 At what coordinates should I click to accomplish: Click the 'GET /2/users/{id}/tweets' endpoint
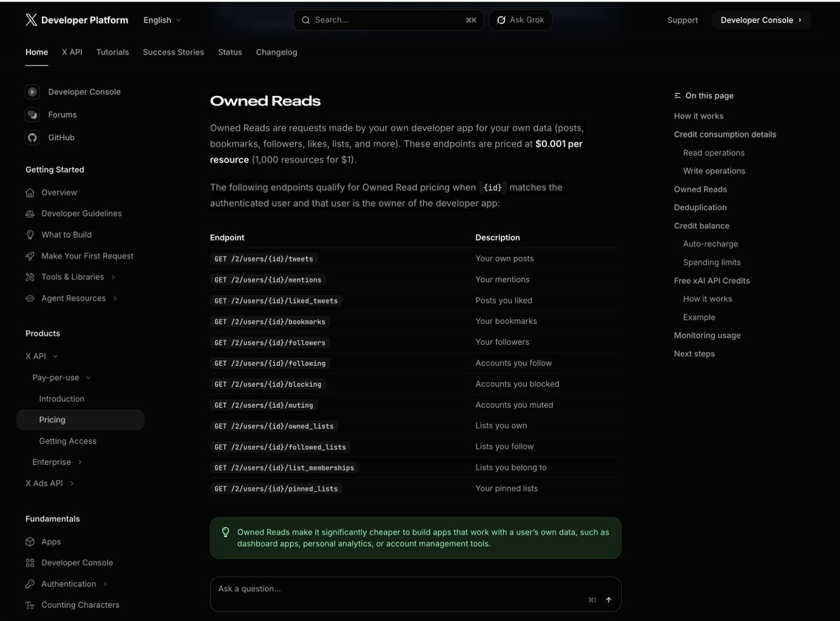pyautogui.click(x=263, y=259)
